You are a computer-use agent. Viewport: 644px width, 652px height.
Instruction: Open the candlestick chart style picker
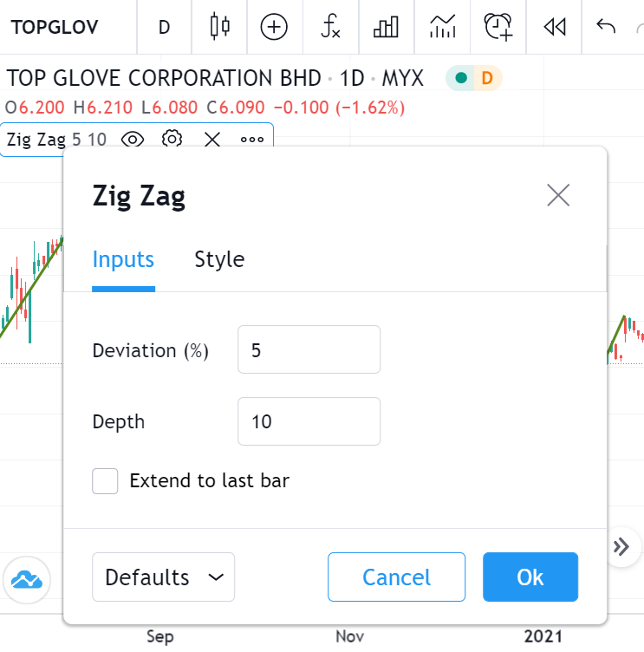point(220,27)
